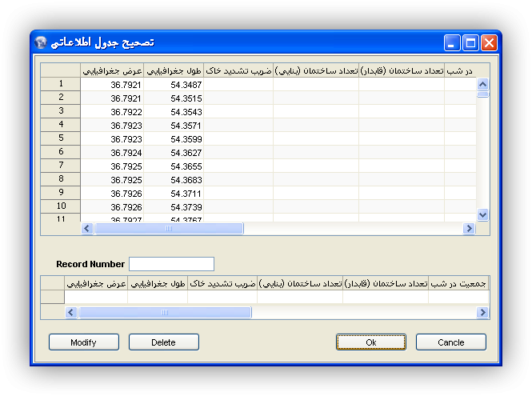Click the cell with value 36.7926 in row 9

(x=112, y=193)
